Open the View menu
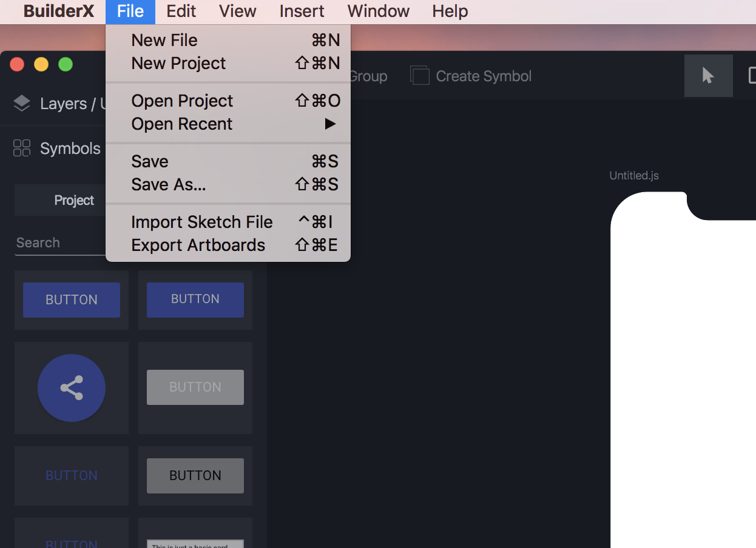756x548 pixels. point(238,11)
